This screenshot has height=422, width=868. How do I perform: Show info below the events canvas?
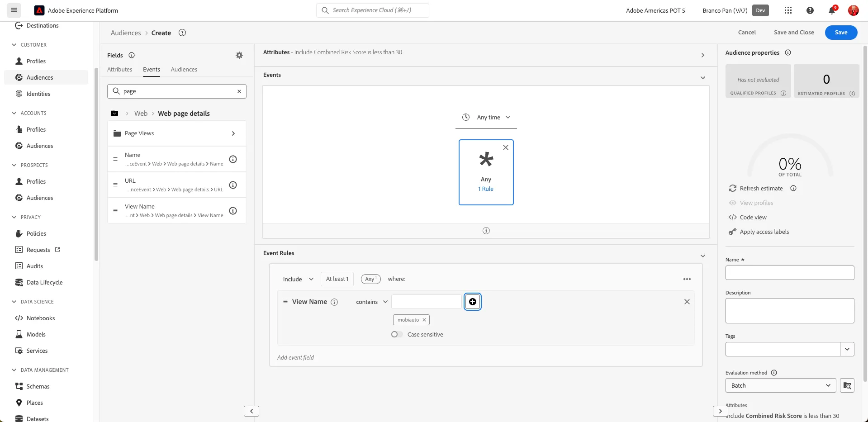[x=486, y=231]
